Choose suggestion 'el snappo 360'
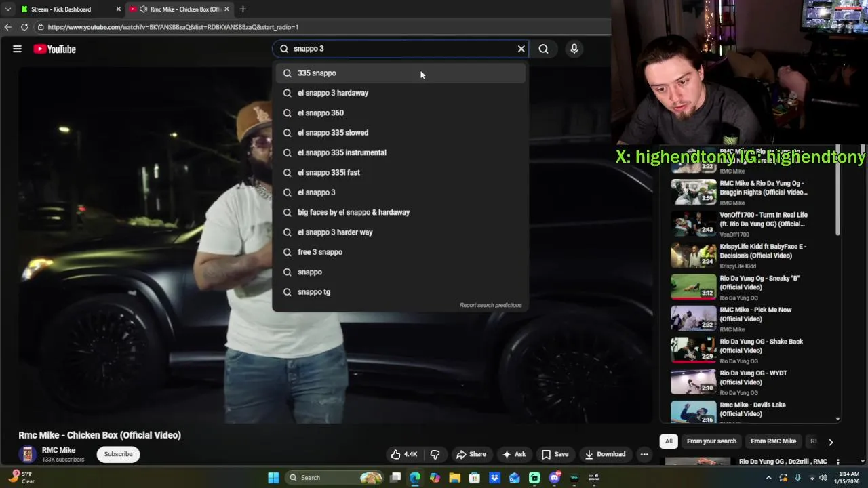This screenshot has width=868, height=488. click(400, 113)
